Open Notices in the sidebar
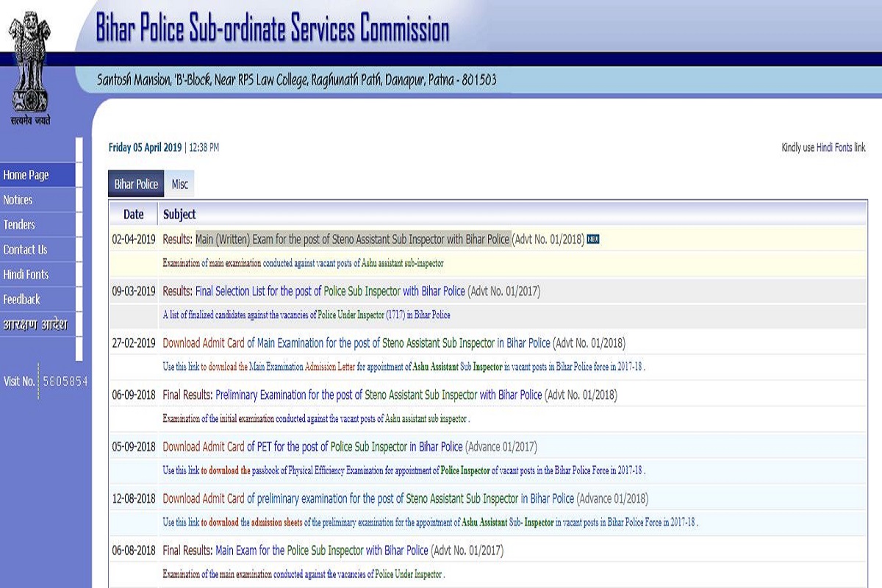This screenshot has width=882, height=588. point(37,200)
